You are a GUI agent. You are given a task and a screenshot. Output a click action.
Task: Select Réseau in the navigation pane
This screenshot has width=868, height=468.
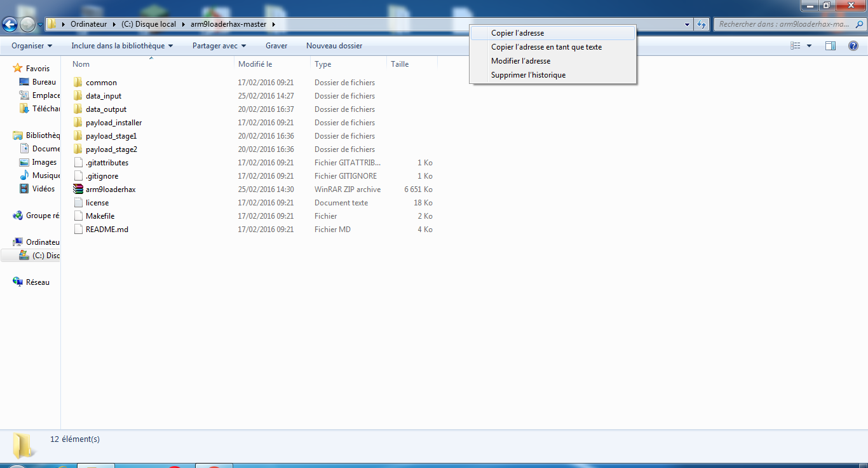coord(37,282)
